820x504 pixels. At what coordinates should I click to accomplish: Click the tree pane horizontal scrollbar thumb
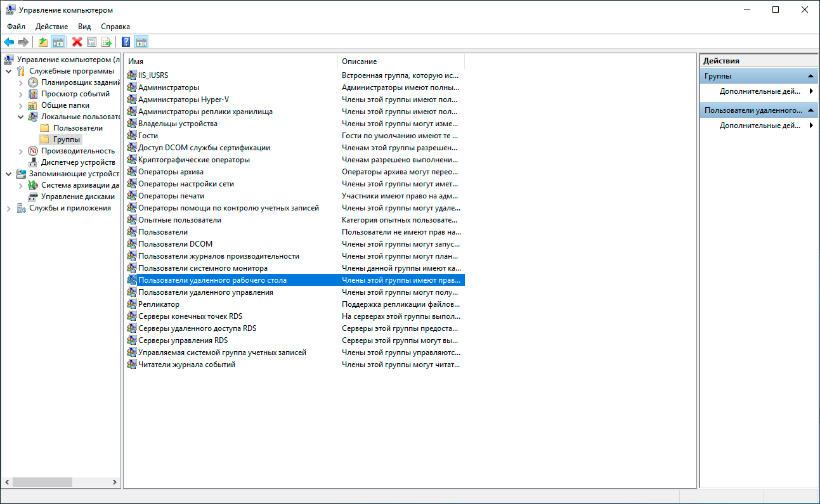[42, 482]
